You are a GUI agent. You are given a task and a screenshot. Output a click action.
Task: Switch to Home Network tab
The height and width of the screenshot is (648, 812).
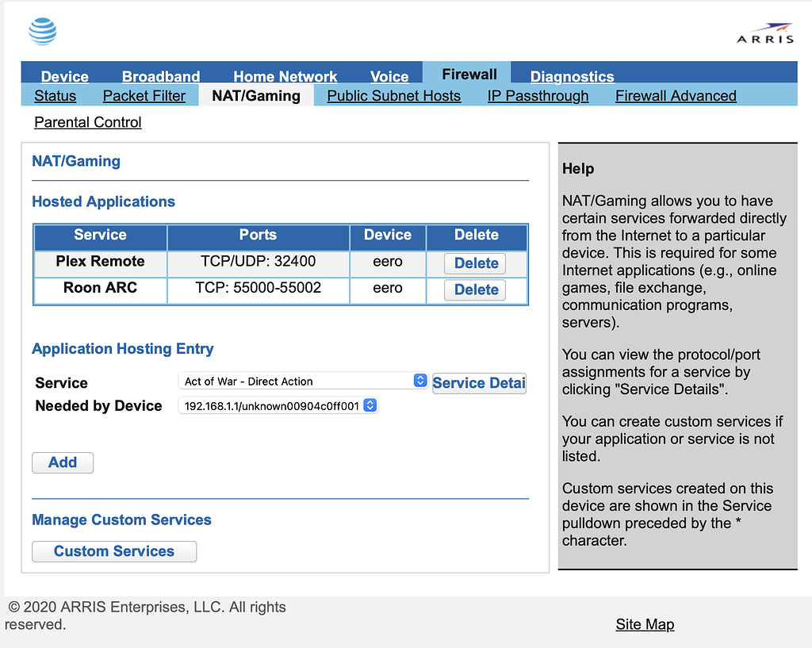285,76
